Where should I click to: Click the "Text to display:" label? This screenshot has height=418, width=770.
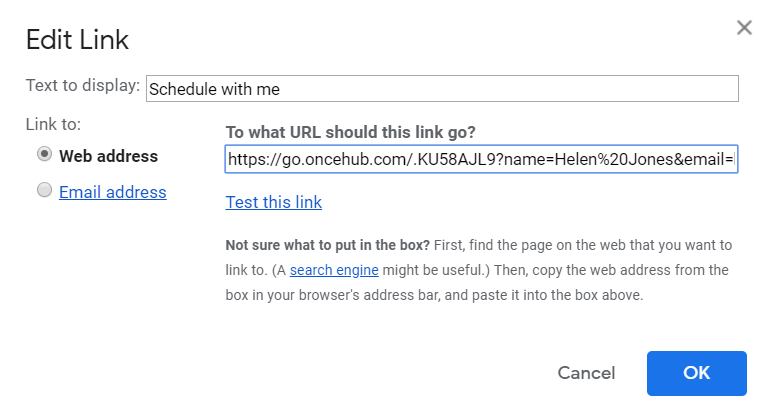(x=83, y=86)
